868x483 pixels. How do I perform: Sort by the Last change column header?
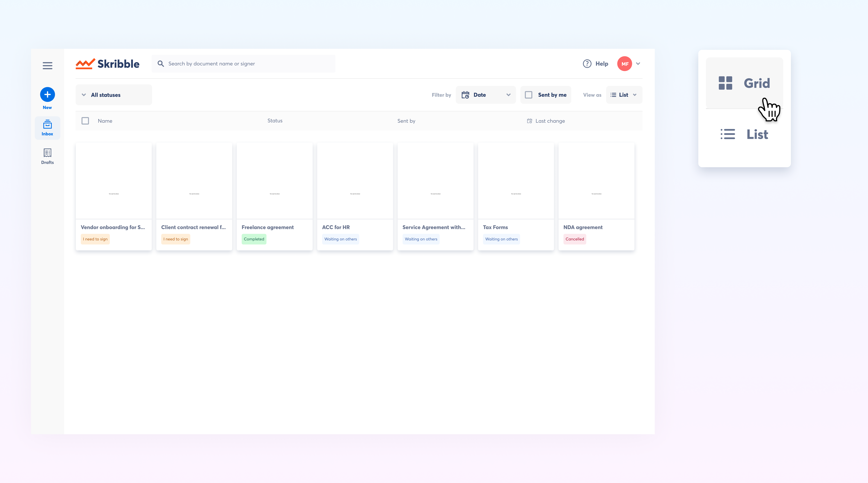[x=550, y=121]
